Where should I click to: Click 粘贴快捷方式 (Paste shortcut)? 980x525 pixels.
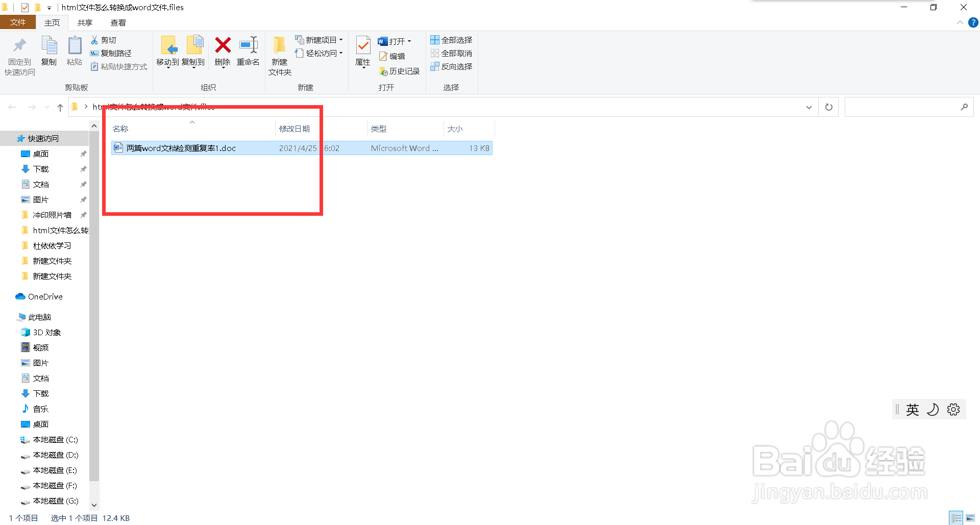pyautogui.click(x=119, y=66)
